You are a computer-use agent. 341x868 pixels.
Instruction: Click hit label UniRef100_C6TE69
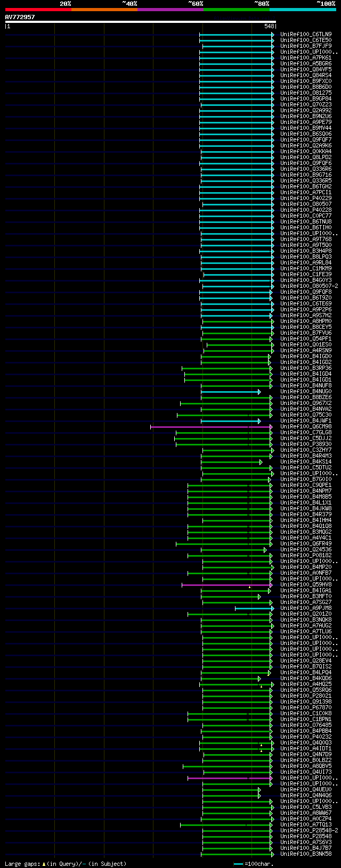[306, 303]
